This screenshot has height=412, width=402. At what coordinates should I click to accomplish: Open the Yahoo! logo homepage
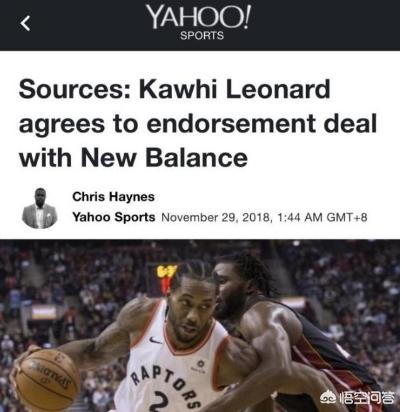pyautogui.click(x=198, y=17)
